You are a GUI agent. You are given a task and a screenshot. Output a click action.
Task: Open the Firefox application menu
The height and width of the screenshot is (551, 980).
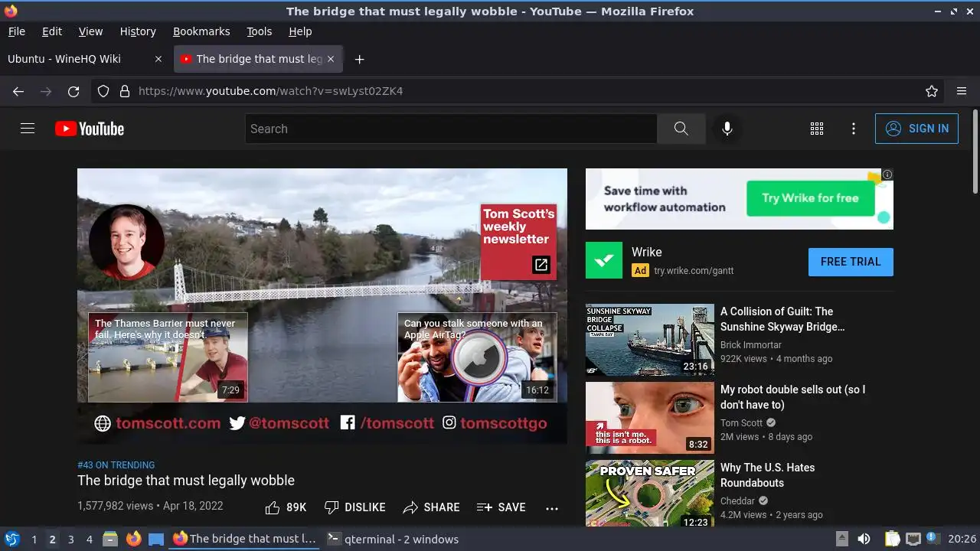(962, 91)
